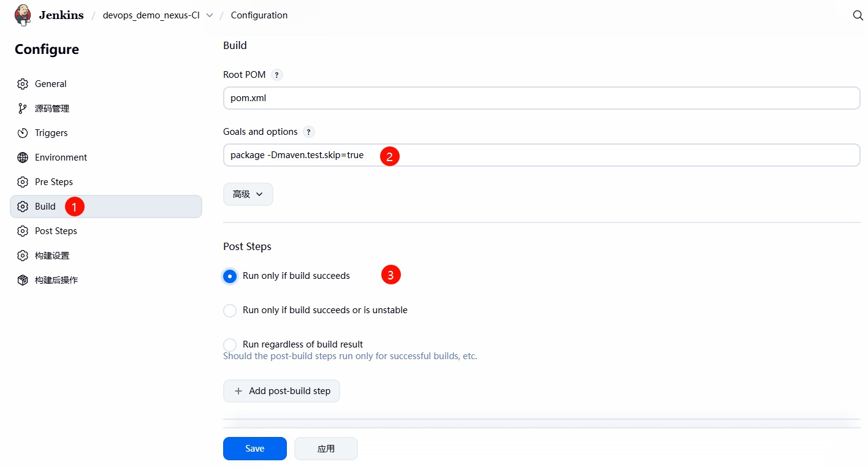Choose Run regardless of build result
Viewport: 868px width, 467px height.
[230, 345]
